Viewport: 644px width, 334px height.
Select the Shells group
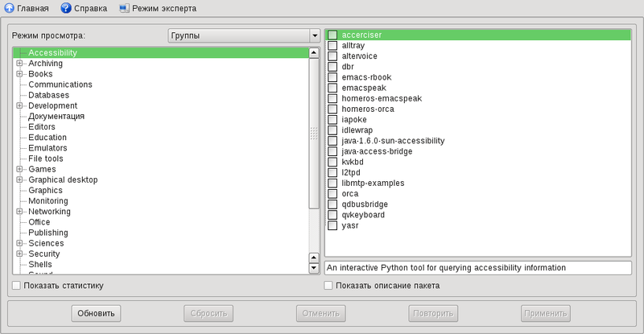coord(40,265)
